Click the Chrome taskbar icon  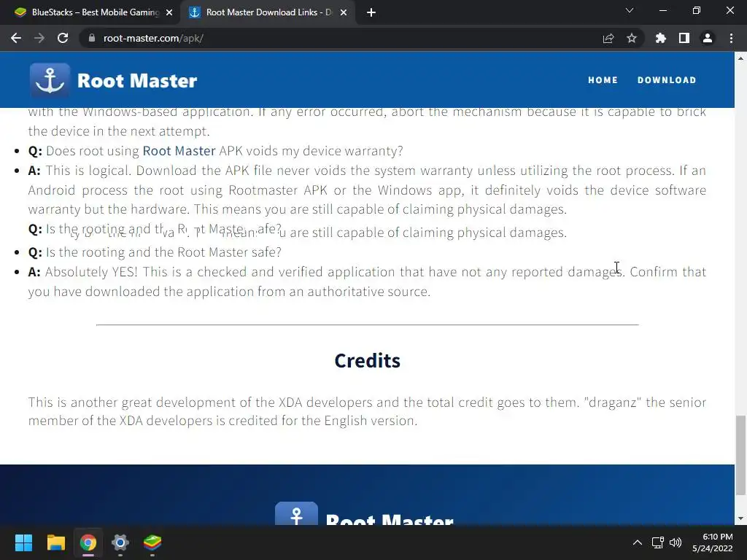pos(88,542)
